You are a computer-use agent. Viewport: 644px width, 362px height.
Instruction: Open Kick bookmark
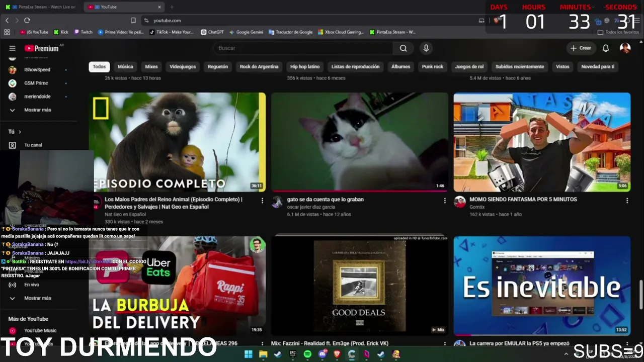tap(61, 32)
